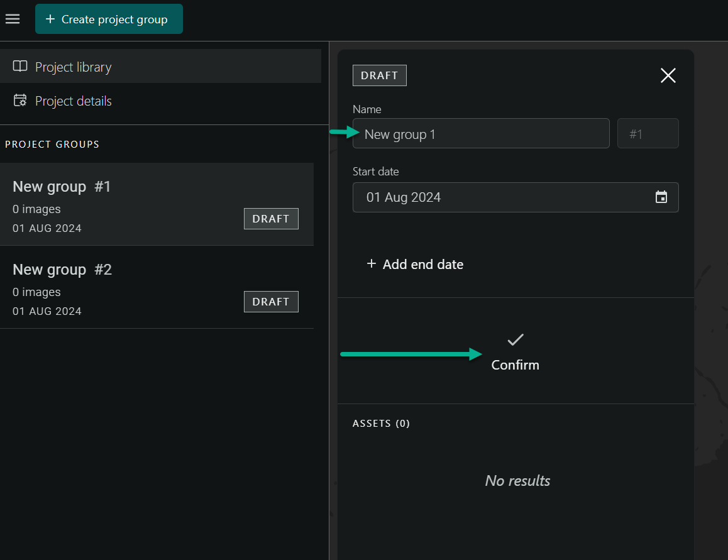Click the ASSETS (0) section header
Screen dimensions: 728x560
click(x=381, y=424)
